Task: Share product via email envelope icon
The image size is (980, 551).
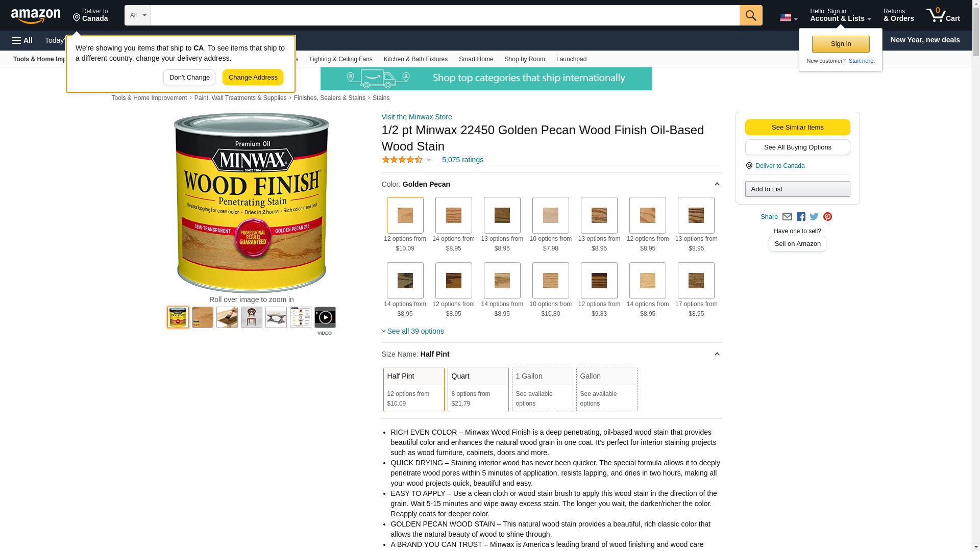Action: pyautogui.click(x=787, y=217)
